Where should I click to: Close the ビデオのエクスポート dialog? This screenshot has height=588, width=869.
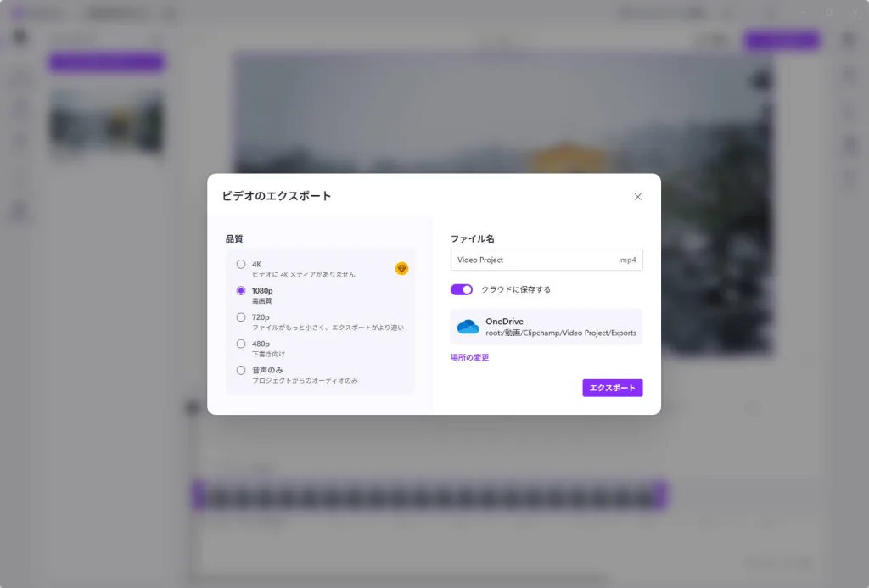click(x=638, y=196)
